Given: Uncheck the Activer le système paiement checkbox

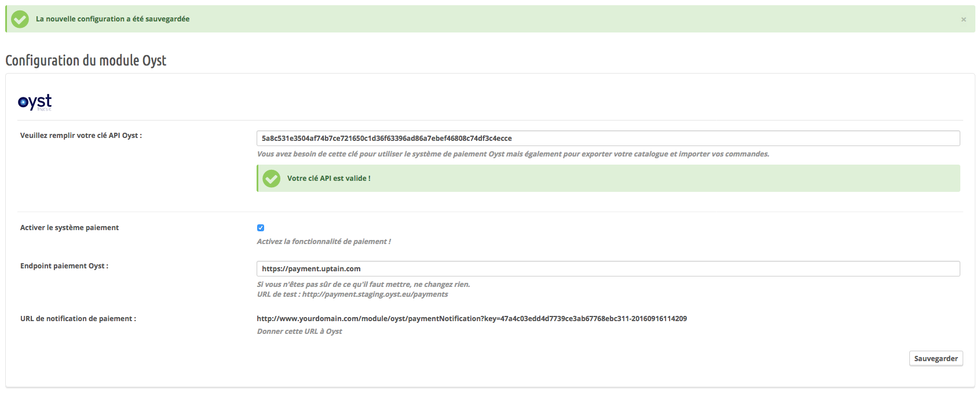Looking at the screenshot, I should (261, 228).
